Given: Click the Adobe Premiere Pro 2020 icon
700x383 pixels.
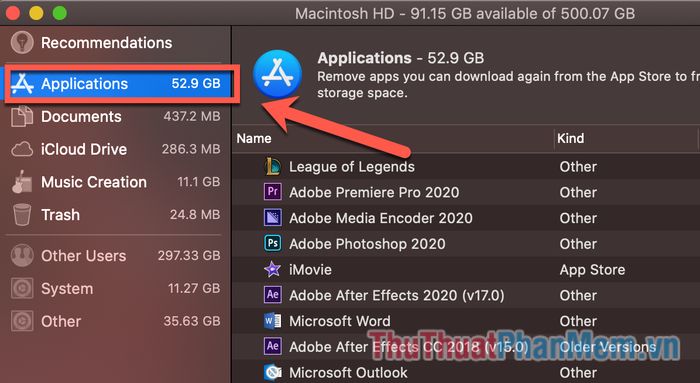Looking at the screenshot, I should coord(272,192).
